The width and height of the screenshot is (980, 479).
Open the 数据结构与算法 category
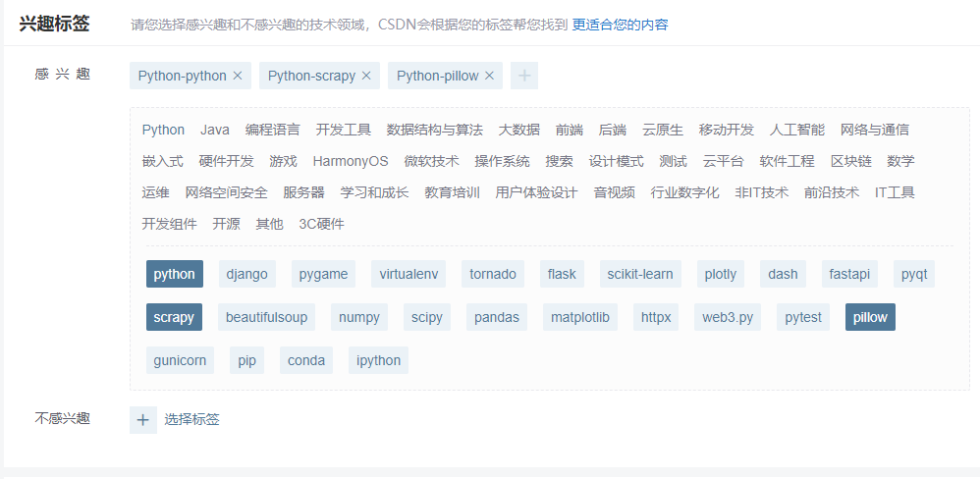point(434,130)
